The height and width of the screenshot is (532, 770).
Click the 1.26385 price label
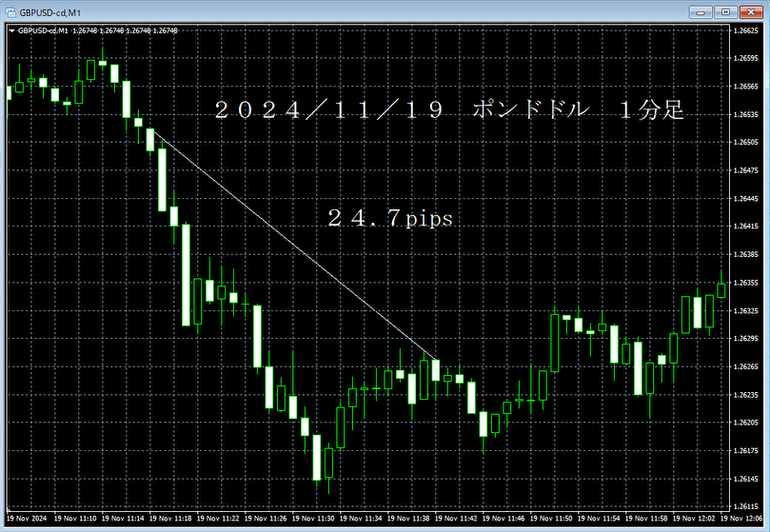point(745,254)
